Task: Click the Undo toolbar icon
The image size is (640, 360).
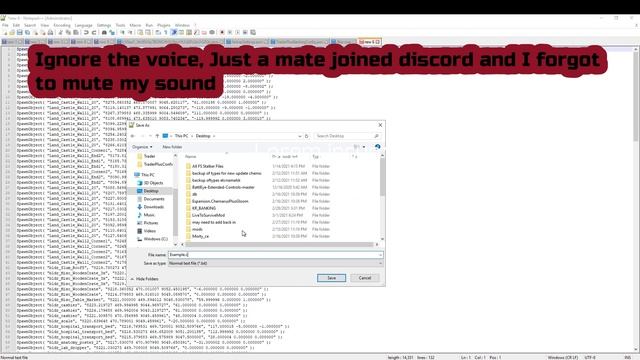Action: 86,32
